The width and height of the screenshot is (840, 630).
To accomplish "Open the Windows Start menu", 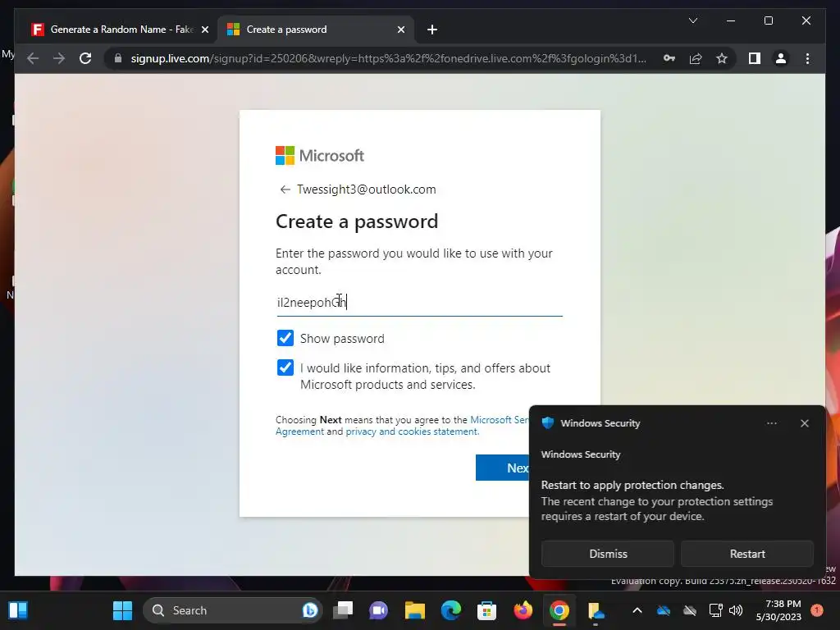I will [123, 610].
